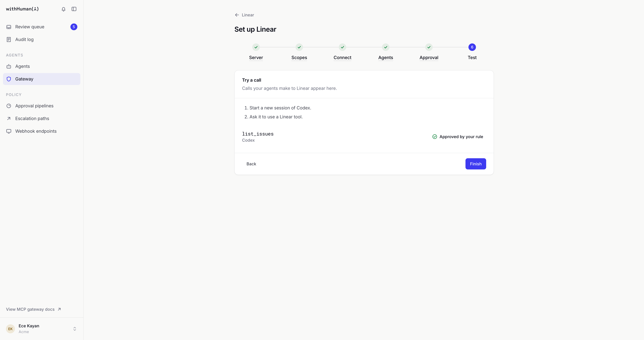Click the step 6 Test circle
The height and width of the screenshot is (340, 644).
pos(472,47)
